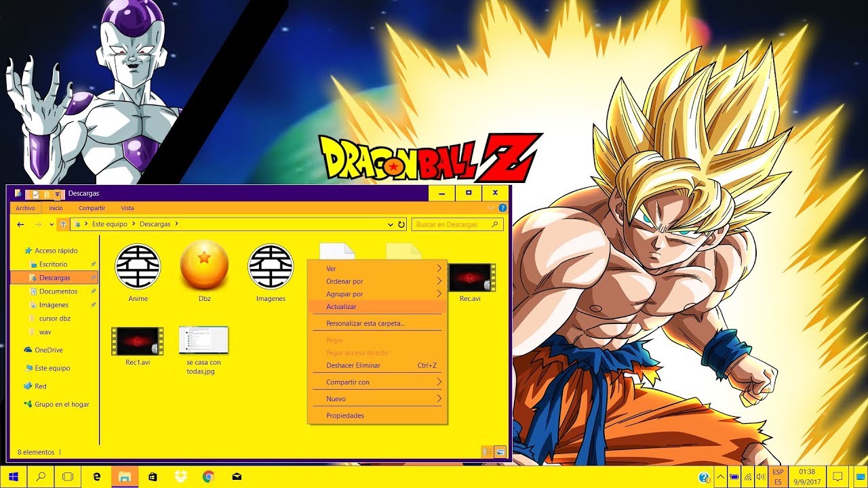Open Explorer help blue question icon
The height and width of the screenshot is (488, 868).
point(502,208)
